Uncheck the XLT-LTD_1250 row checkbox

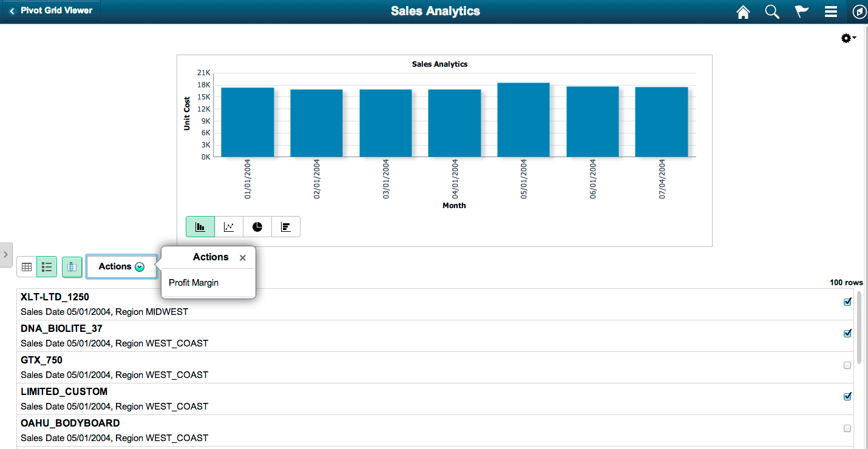pyautogui.click(x=847, y=301)
